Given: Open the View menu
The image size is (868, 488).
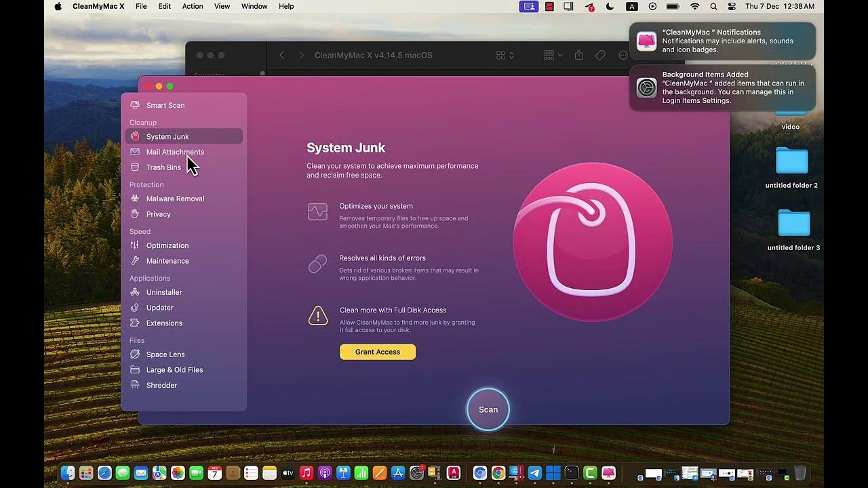Looking at the screenshot, I should 222,6.
